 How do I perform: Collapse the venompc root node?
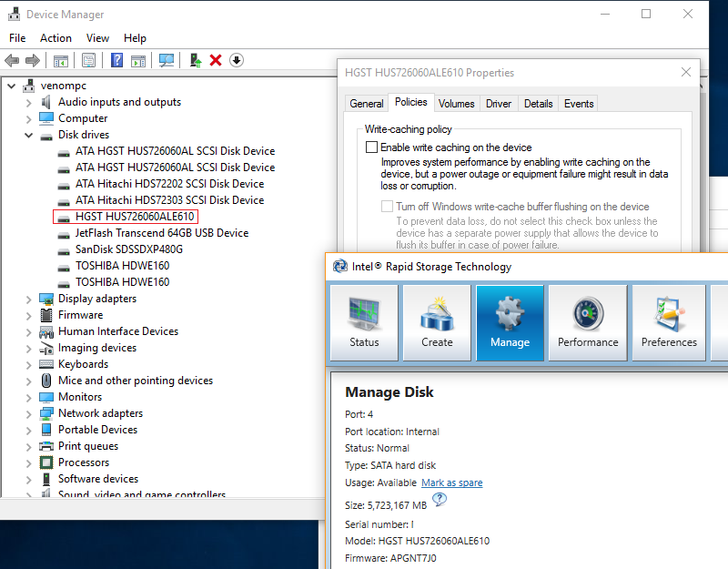[x=12, y=86]
